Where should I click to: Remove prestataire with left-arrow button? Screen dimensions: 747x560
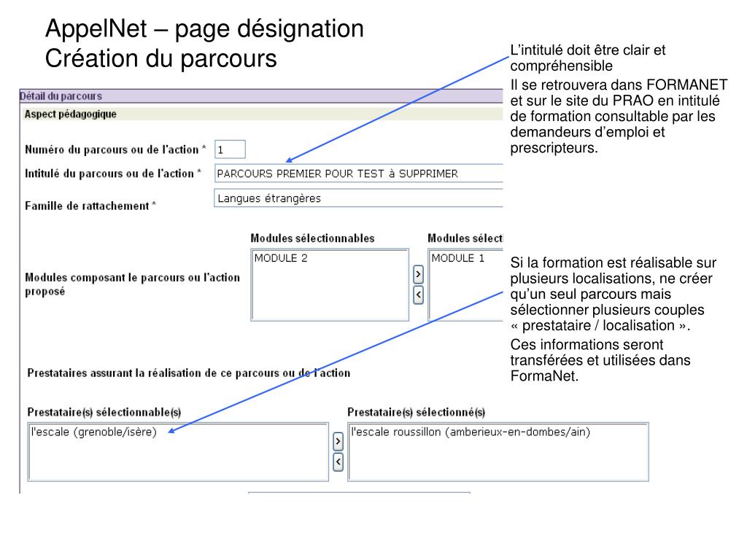click(x=338, y=462)
